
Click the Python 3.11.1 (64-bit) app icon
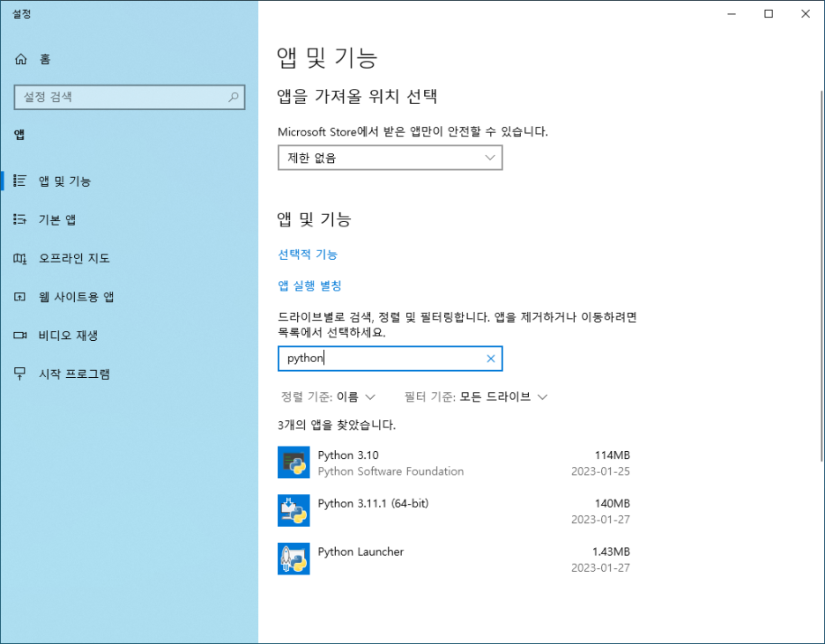(294, 510)
